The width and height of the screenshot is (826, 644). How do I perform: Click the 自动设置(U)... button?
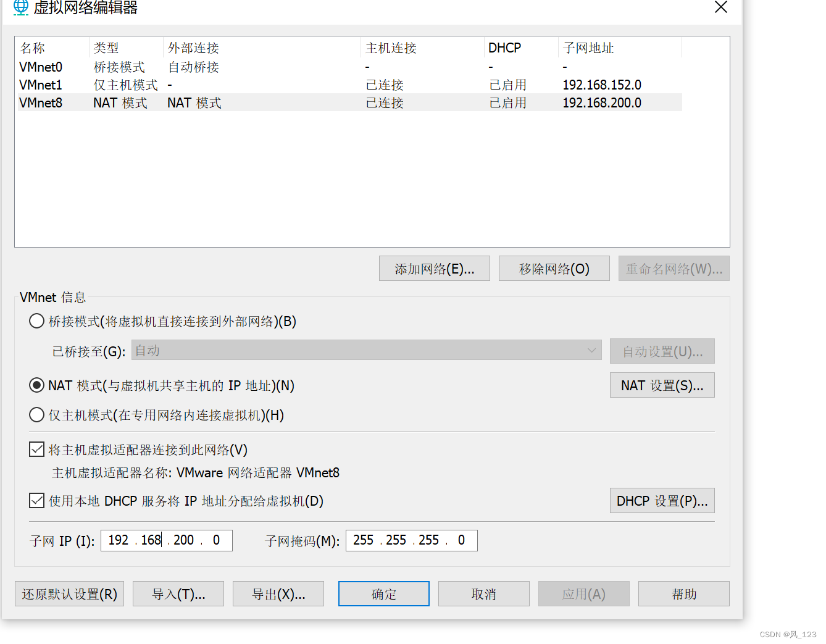click(x=662, y=351)
